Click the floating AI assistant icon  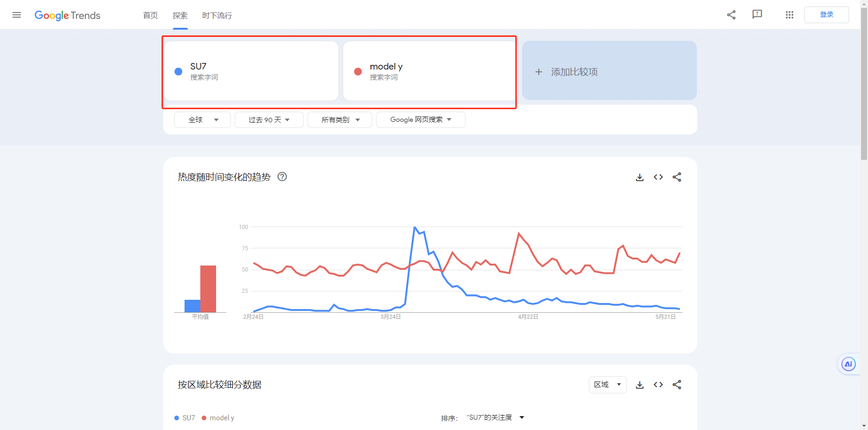click(x=848, y=364)
